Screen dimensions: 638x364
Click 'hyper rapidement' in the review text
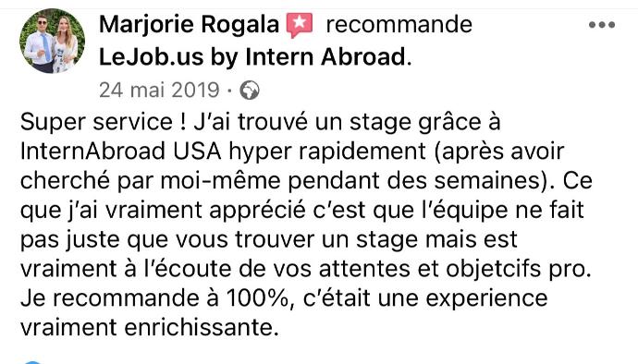tap(327, 152)
